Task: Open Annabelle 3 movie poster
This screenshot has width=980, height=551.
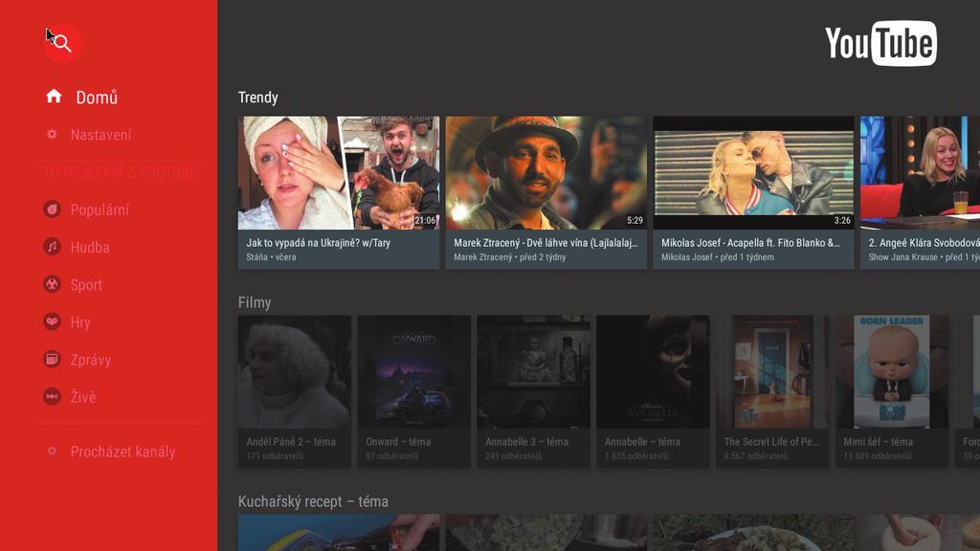Action: (533, 372)
